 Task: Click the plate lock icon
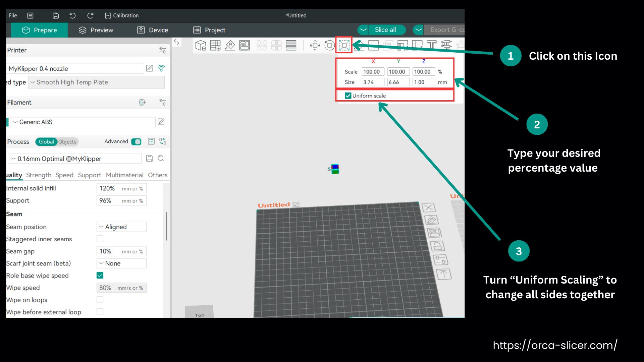tap(437, 246)
